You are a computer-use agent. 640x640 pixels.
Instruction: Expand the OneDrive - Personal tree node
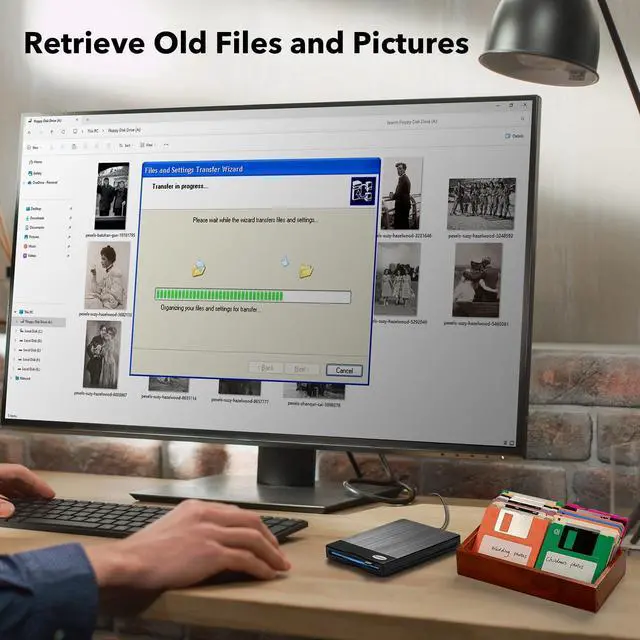pyautogui.click(x=25, y=183)
